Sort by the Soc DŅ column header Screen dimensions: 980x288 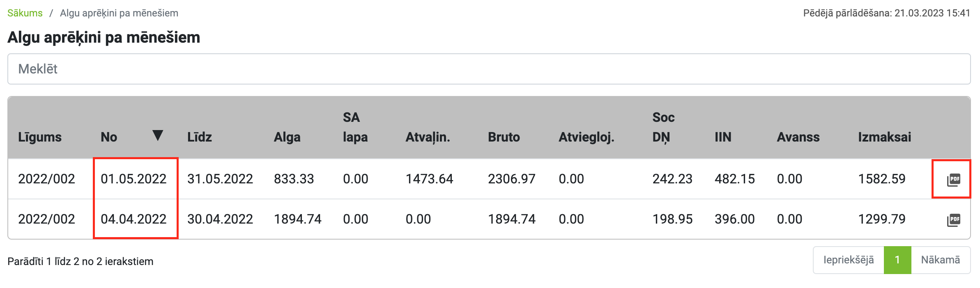(x=663, y=127)
